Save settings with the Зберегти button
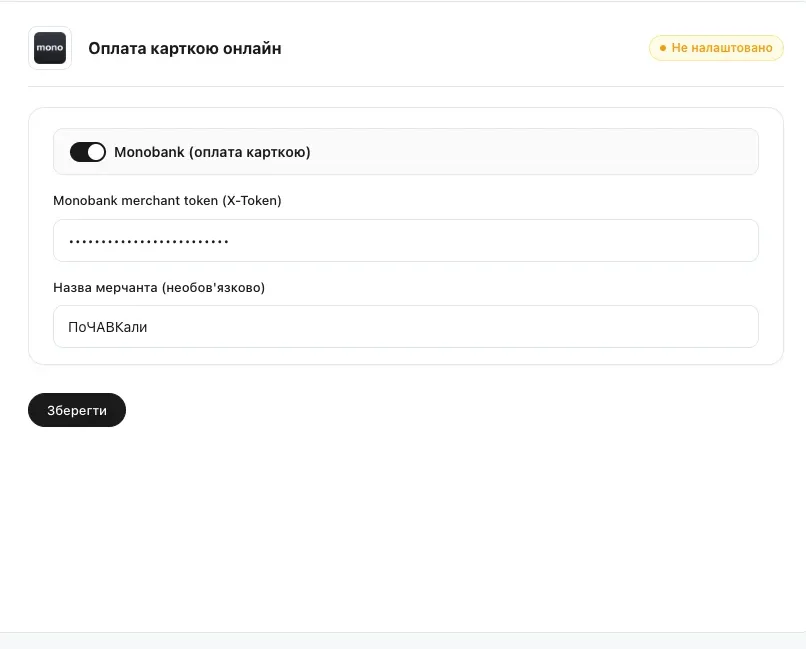 click(x=77, y=410)
